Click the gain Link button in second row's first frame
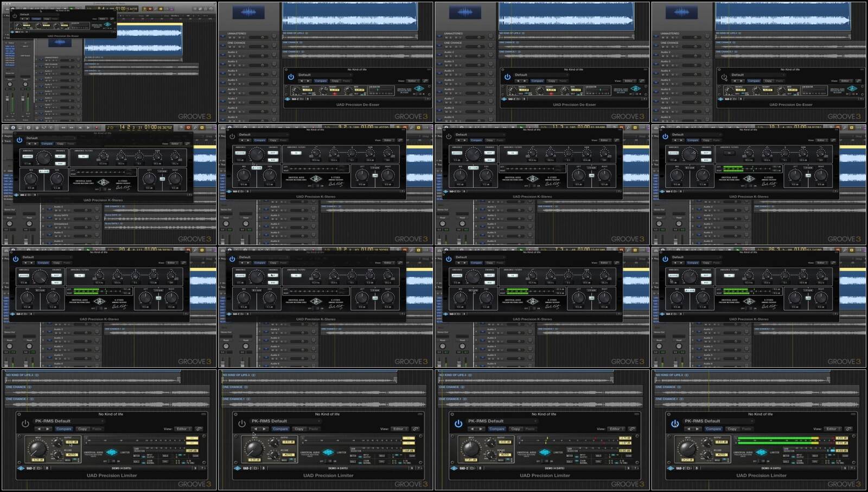Screen dimensions: 868x492 (x=162, y=179)
